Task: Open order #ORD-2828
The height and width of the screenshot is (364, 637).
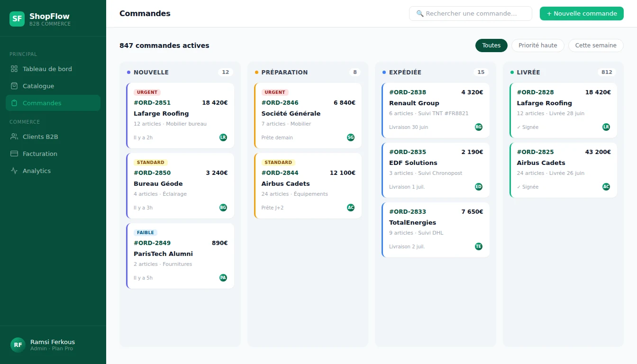Action: click(x=563, y=110)
